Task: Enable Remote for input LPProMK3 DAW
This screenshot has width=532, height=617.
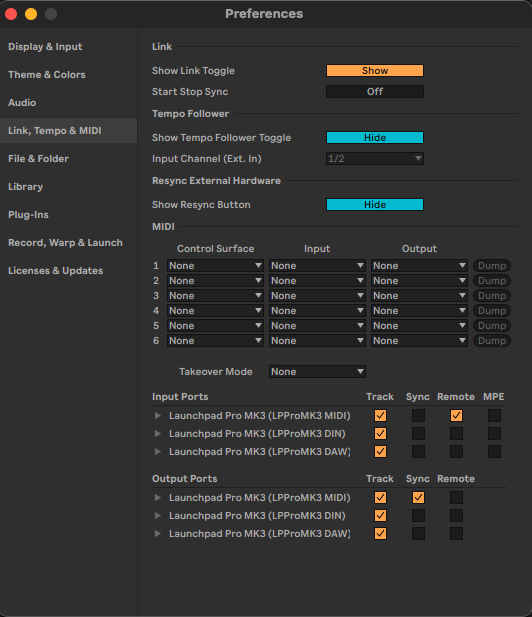Action: tap(456, 451)
